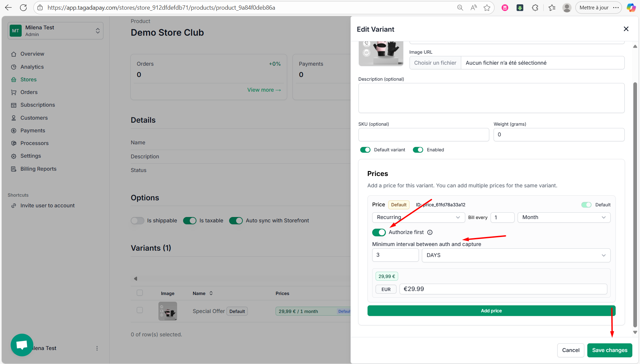Screen dimensions: 640x364
Task: Toggle the price Default switch
Action: pos(586,205)
